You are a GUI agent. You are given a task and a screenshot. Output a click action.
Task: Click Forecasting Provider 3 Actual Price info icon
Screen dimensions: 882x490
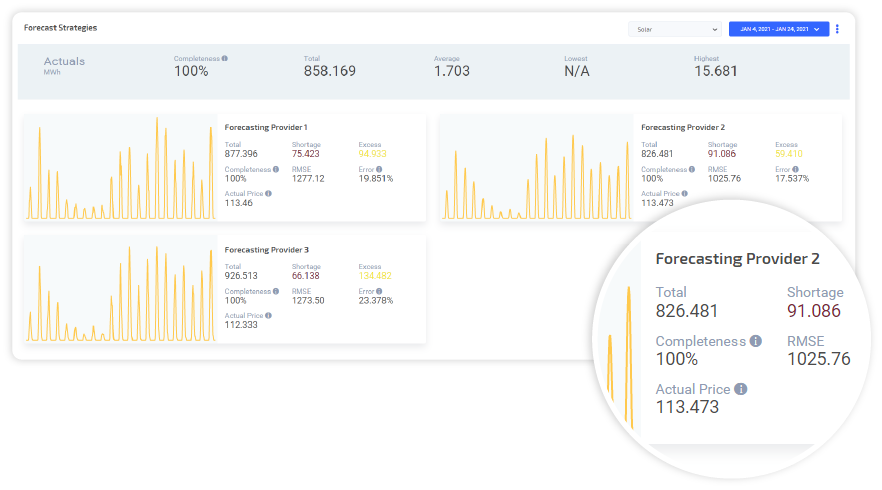pyautogui.click(x=268, y=315)
